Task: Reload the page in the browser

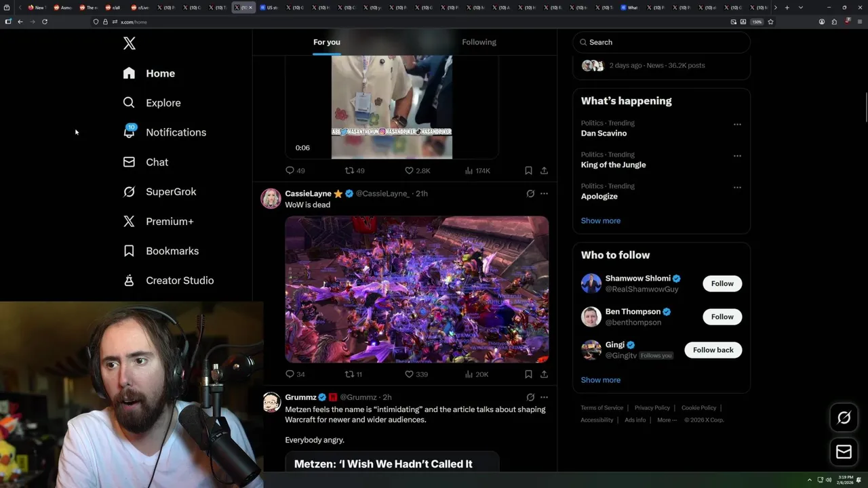Action: (x=45, y=22)
